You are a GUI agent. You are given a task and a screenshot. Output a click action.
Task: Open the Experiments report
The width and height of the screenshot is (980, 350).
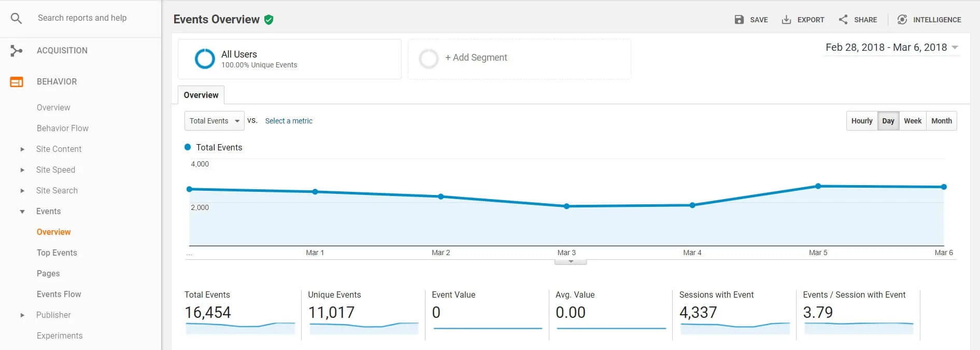pyautogui.click(x=60, y=336)
